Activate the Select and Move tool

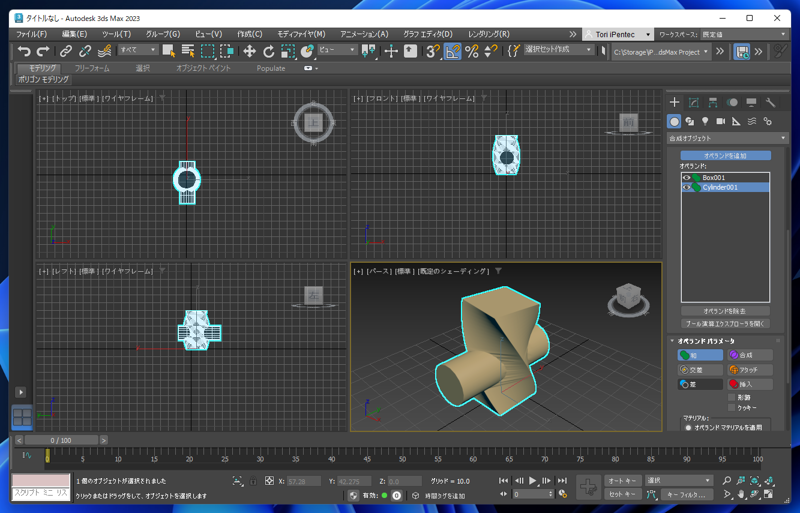tap(249, 51)
